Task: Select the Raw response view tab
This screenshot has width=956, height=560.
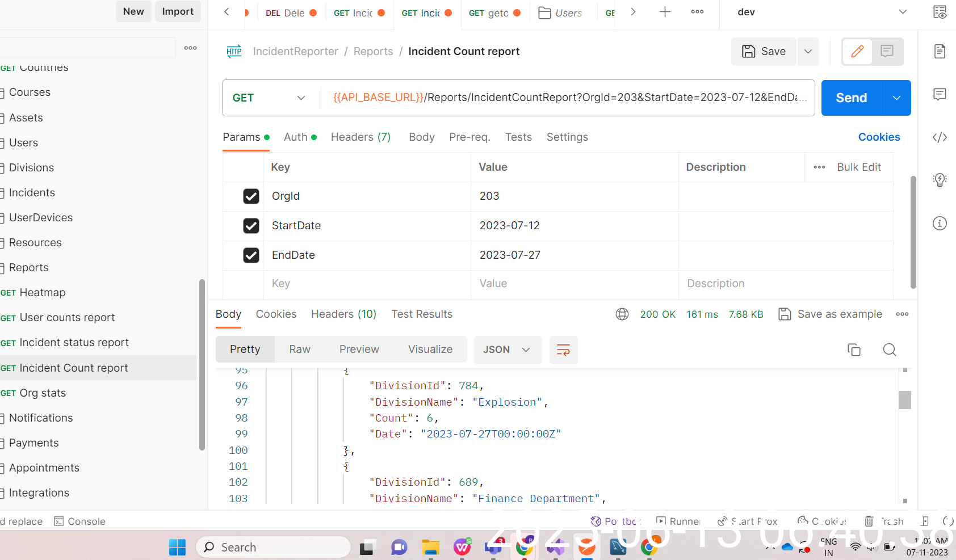Action: click(300, 350)
